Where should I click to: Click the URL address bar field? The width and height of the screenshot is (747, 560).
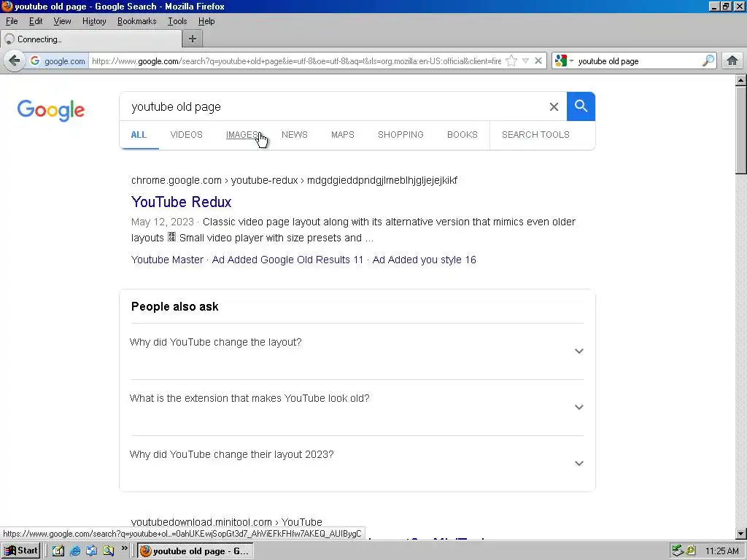tap(296, 61)
